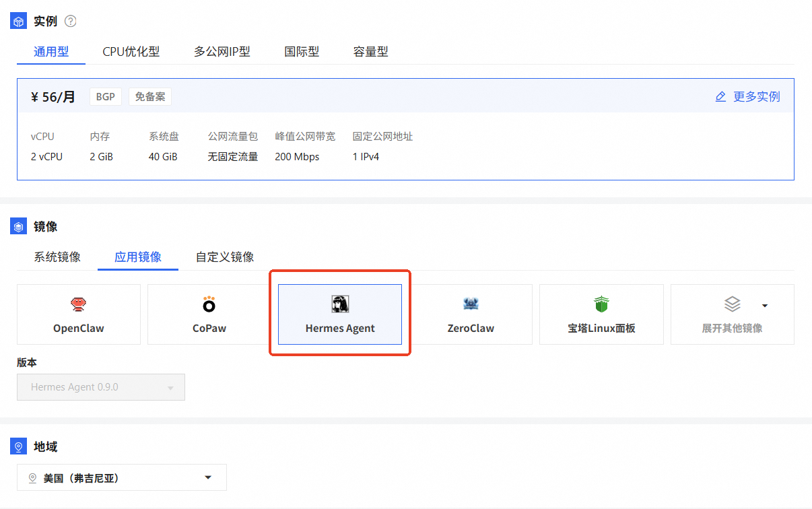
Task: Click the pencil edit icon near 更多实例
Action: pos(720,97)
